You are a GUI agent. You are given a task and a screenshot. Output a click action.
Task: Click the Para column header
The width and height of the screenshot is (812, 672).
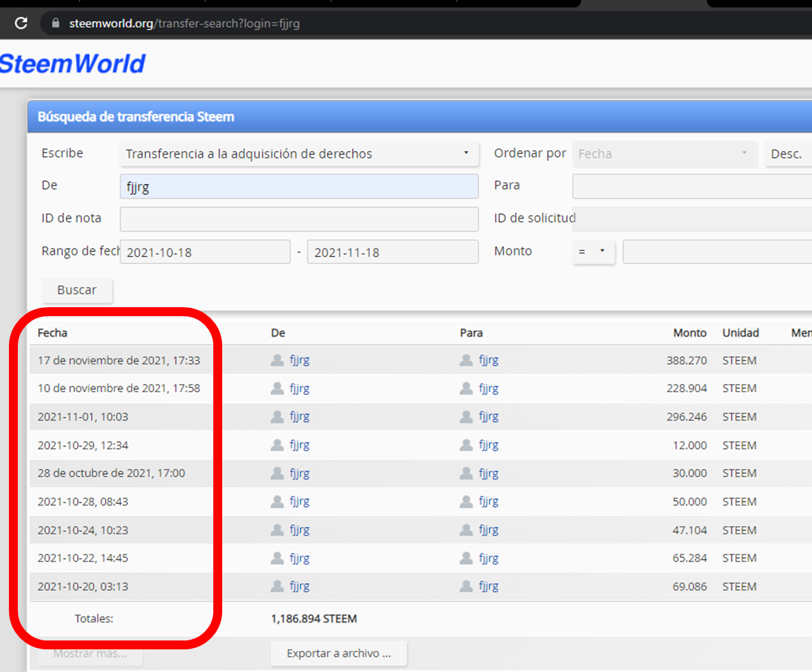(x=471, y=333)
